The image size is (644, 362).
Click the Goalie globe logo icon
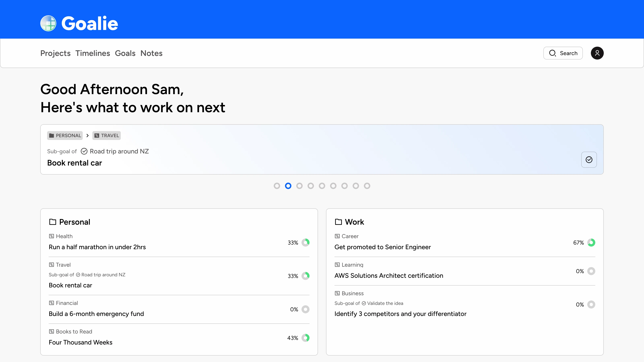[x=48, y=23]
